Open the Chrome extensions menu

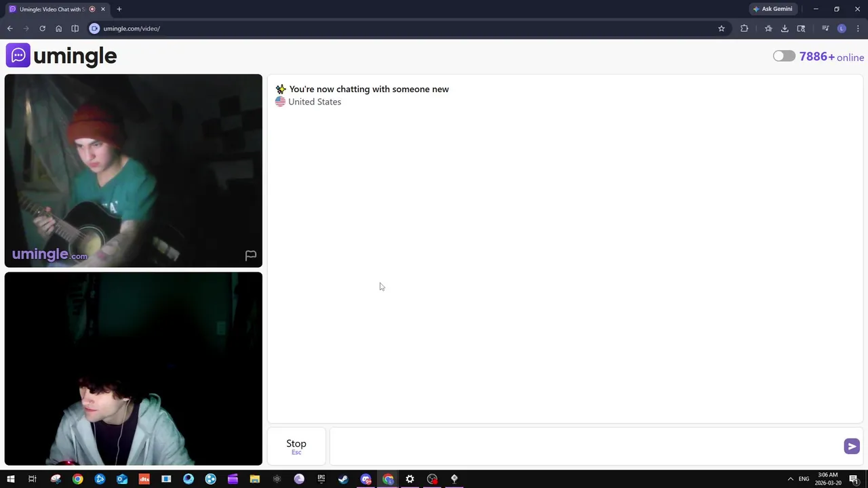[x=745, y=28]
